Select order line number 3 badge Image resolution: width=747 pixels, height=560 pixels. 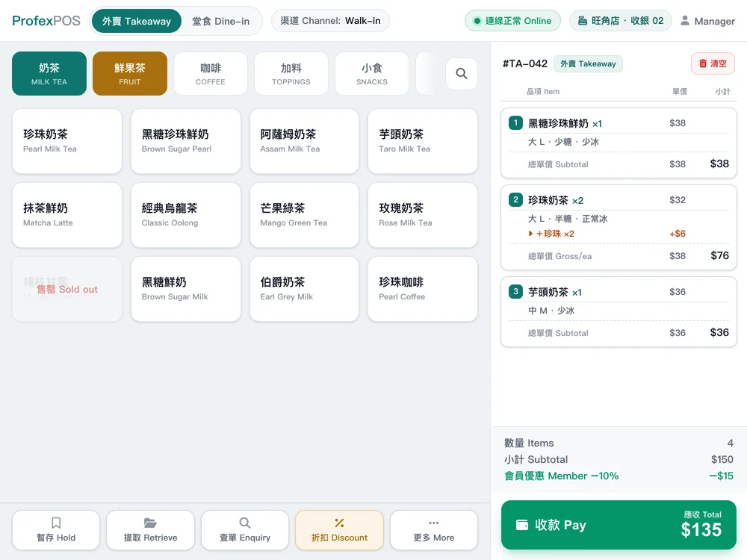(515, 291)
